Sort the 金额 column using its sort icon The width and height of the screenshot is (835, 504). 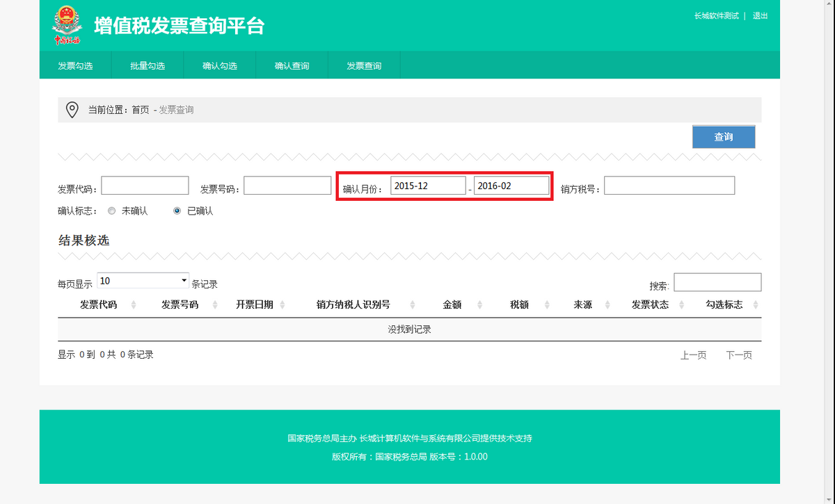[480, 304]
